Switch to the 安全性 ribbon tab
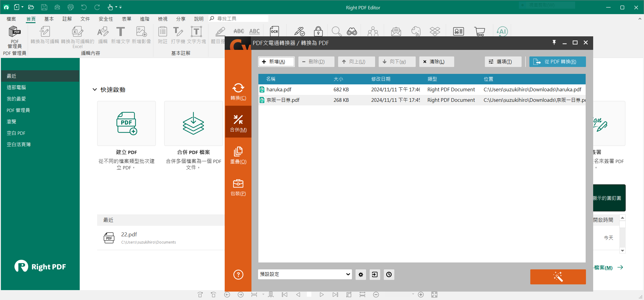The width and height of the screenshot is (644, 300). tap(106, 19)
